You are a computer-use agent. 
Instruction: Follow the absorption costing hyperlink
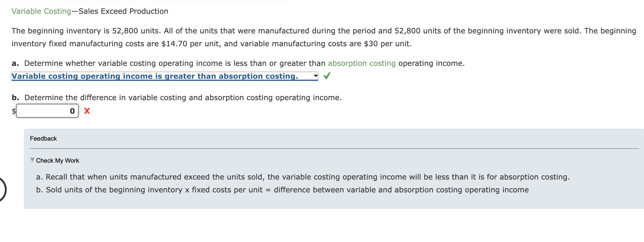point(362,63)
